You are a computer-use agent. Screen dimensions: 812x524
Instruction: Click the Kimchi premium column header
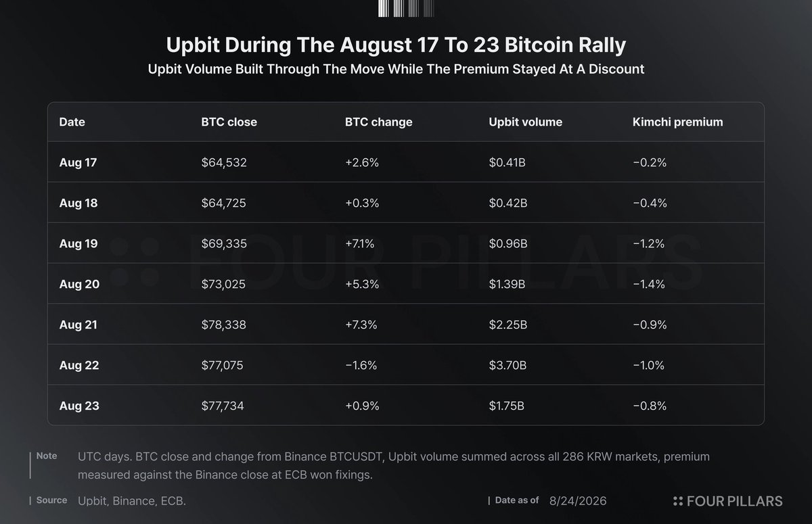pos(677,122)
